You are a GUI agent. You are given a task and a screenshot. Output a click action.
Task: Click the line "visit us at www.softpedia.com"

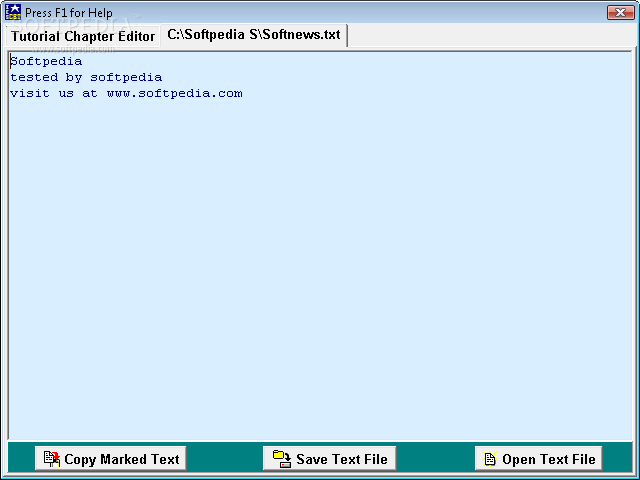pos(126,93)
